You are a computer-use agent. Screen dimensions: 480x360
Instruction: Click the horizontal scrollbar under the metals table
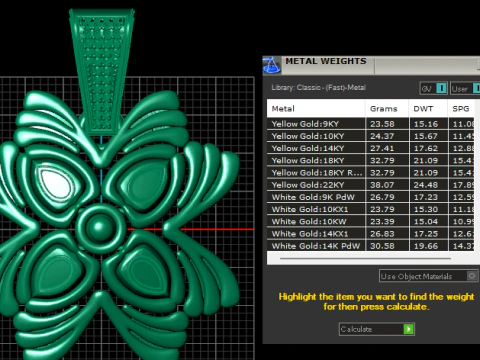coord(365,258)
